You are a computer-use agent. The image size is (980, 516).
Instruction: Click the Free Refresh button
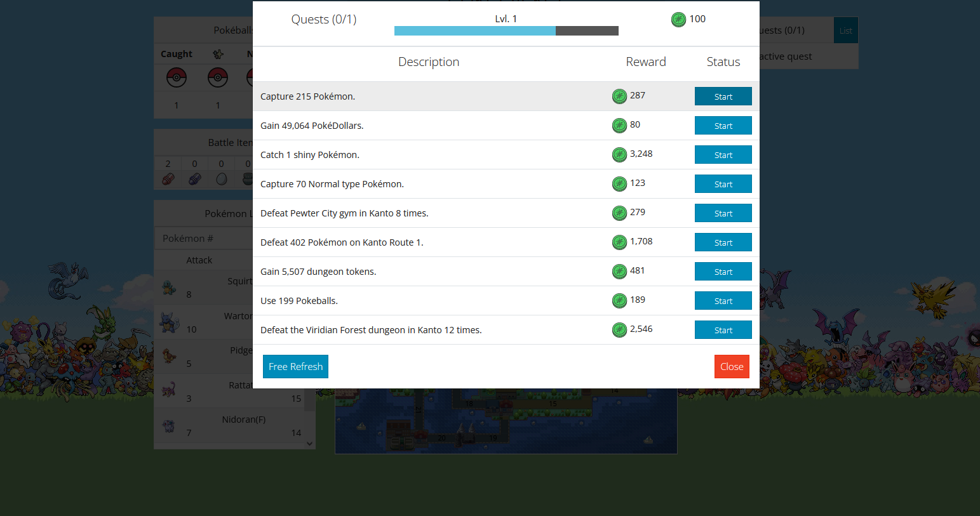coord(295,366)
